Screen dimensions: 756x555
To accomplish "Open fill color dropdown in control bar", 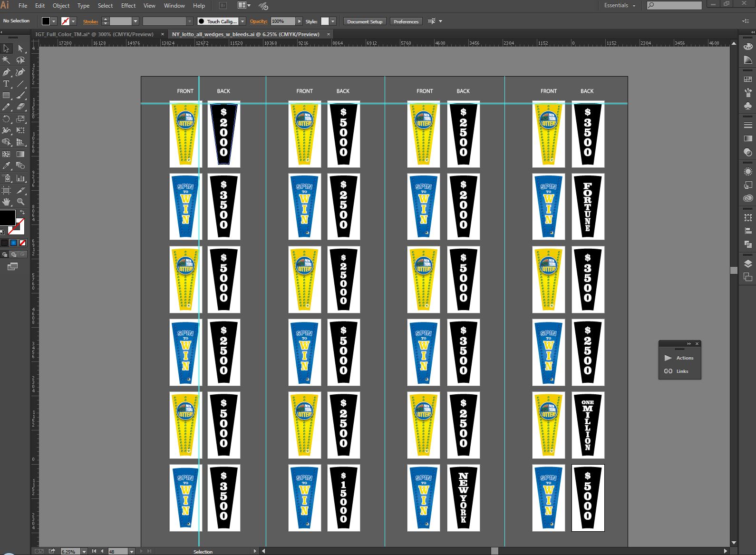I will (x=54, y=21).
